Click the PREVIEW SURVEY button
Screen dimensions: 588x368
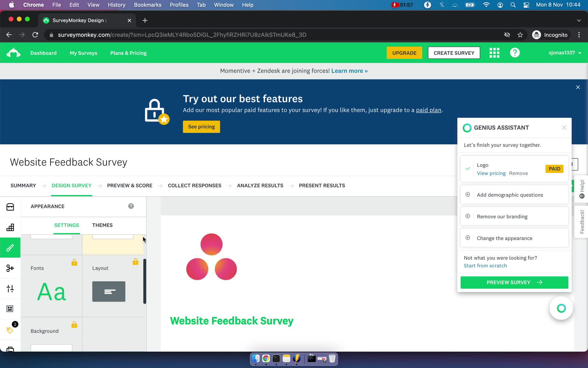(514, 282)
